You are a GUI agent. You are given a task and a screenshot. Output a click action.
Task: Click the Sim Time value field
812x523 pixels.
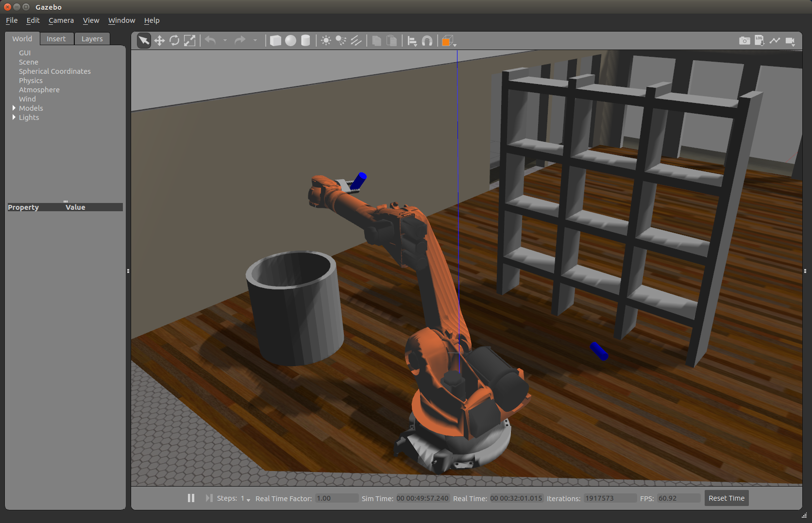pyautogui.click(x=423, y=498)
